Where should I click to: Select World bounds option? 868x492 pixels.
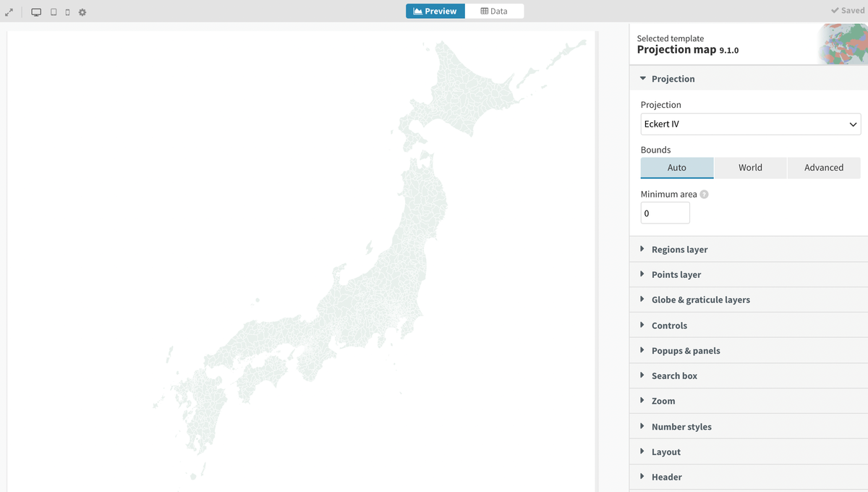(x=750, y=167)
